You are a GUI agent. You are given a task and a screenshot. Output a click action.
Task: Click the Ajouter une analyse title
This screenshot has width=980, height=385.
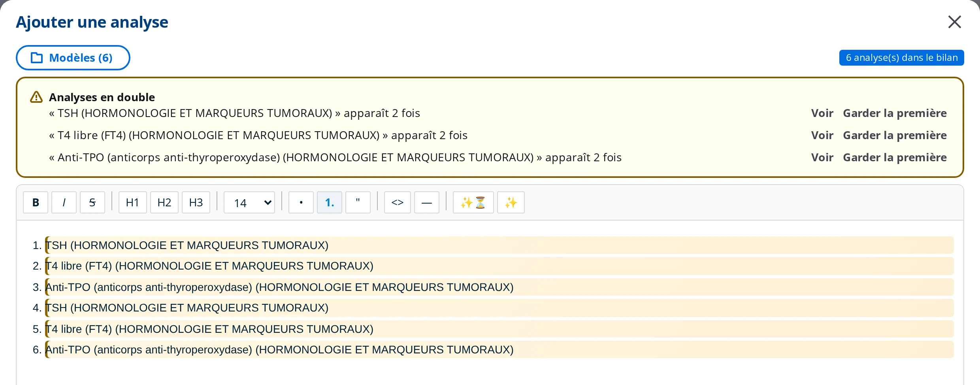[92, 22]
